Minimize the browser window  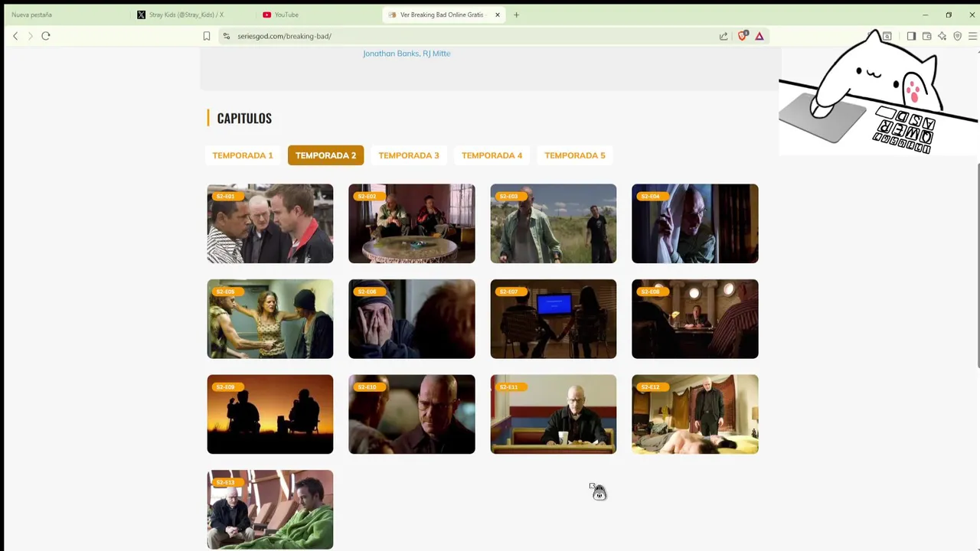[925, 15]
